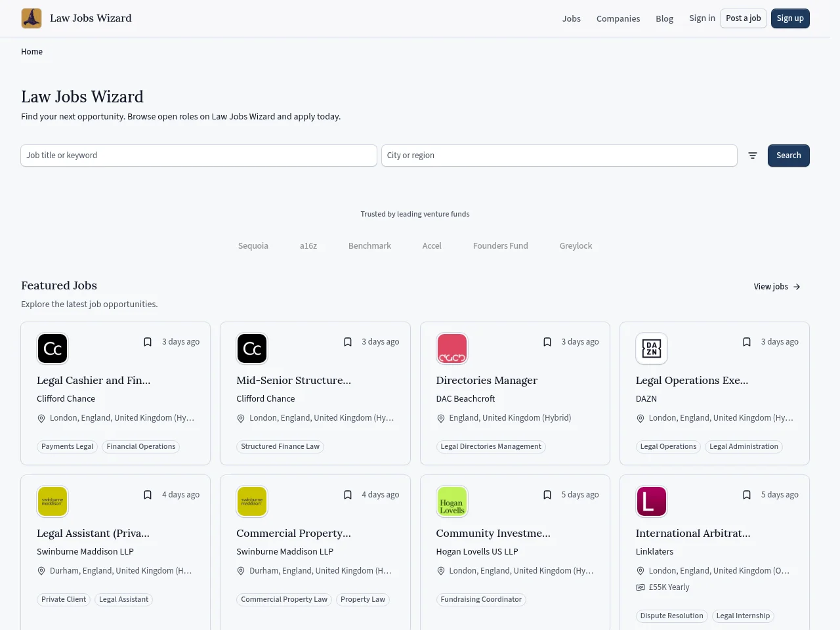
Task: Click Clifford Chance logo on Legal Cashier card
Action: click(52, 348)
